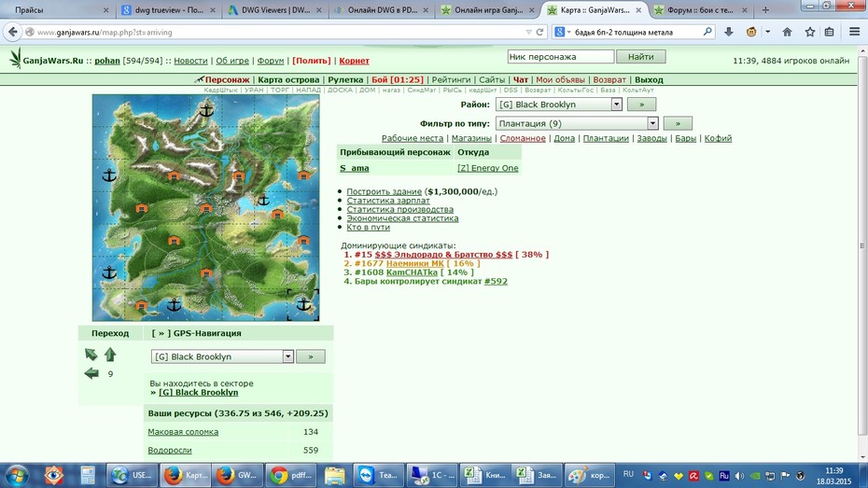868x488 pixels.
Task: Open the file explorer folder in taskbar
Action: click(334, 475)
